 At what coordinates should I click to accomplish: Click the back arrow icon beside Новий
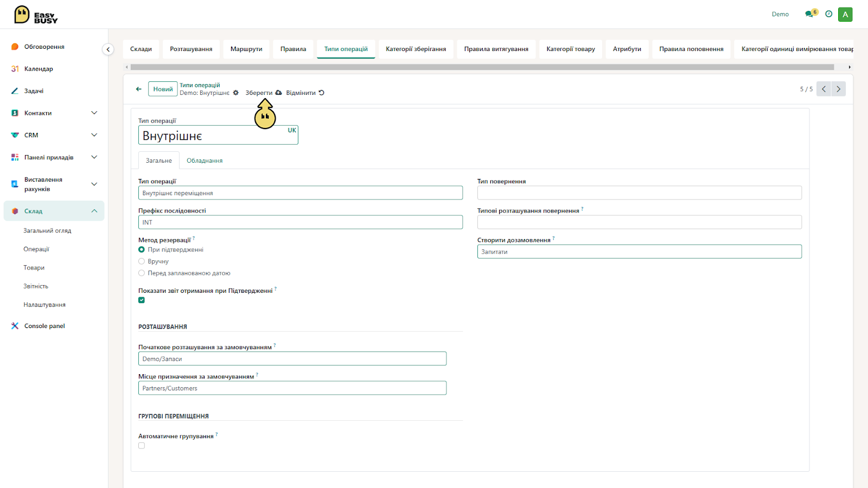click(138, 89)
